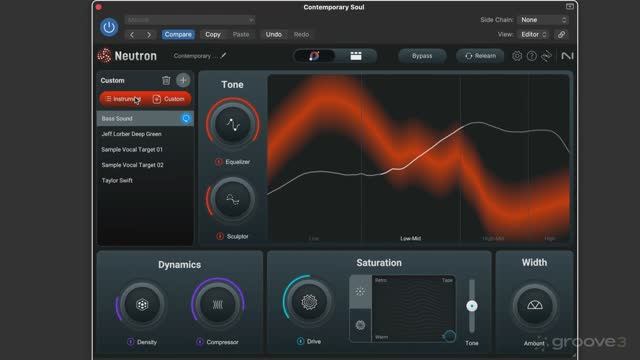Image resolution: width=640 pixels, height=360 pixels.
Task: Select the Taylor Swift target
Action: [145, 180]
